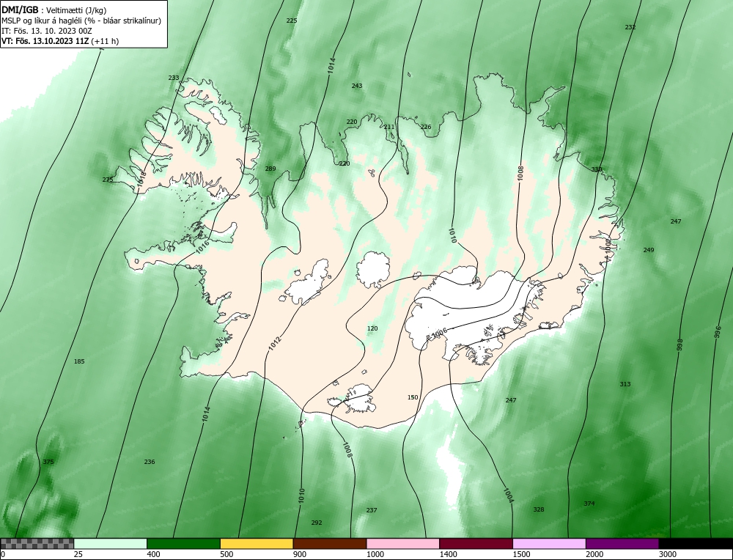This screenshot has height=560, width=733.
Task: Click the 'MSLP og líkur á hagléli' line
Action: (x=82, y=21)
